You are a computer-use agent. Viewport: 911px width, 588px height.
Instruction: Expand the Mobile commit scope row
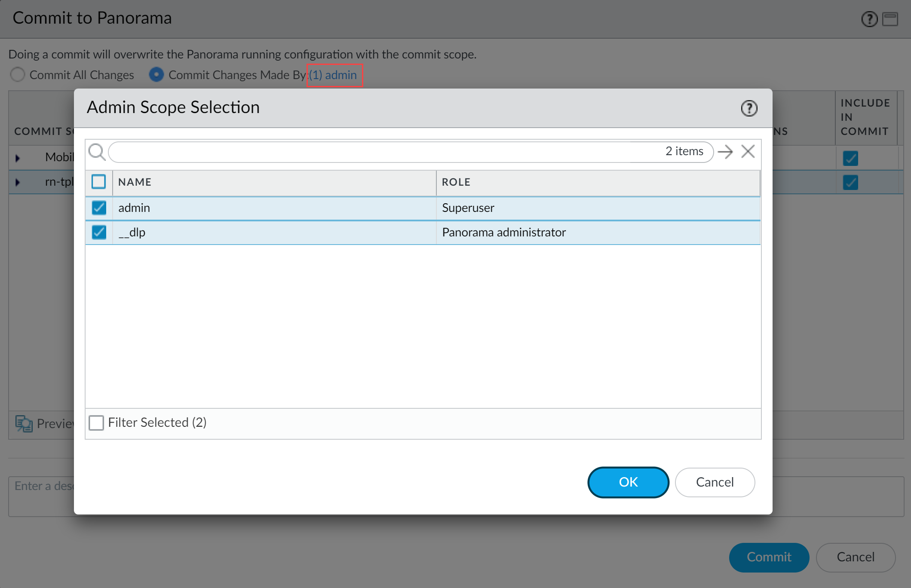18,158
